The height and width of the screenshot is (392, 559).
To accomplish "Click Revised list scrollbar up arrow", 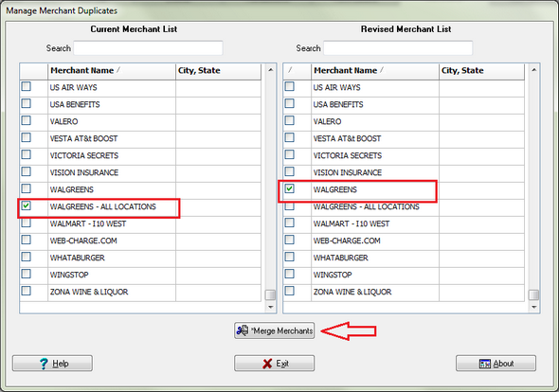I will tap(534, 70).
